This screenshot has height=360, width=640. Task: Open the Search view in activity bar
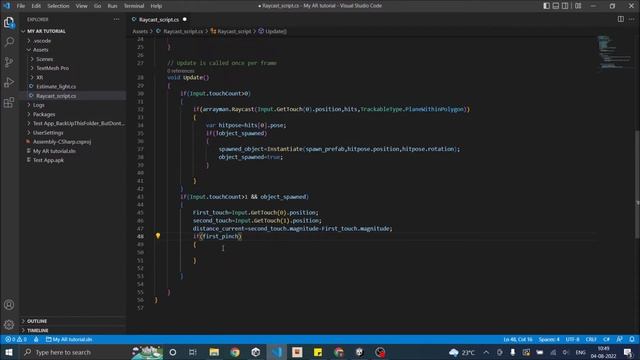click(9, 42)
